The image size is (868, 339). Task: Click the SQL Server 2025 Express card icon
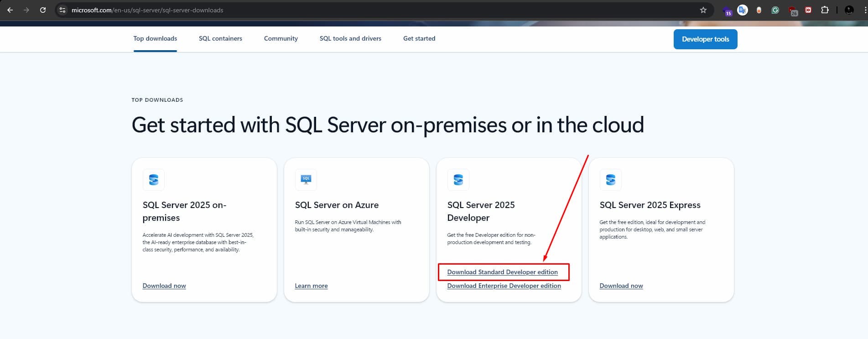point(611,180)
